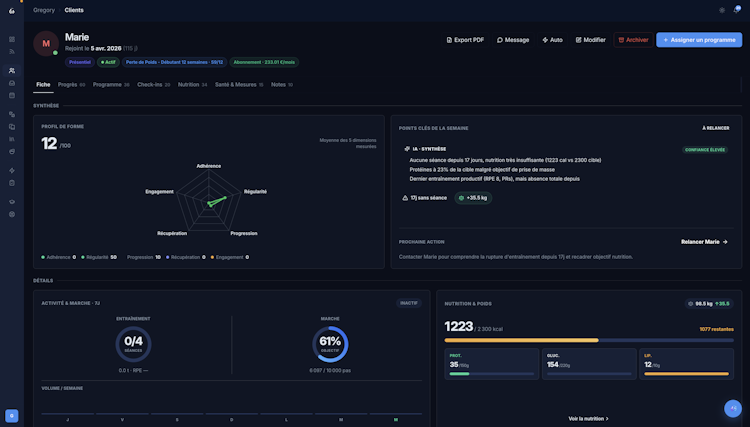
Task: Select the Clients people icon in sidebar
Action: pos(12,71)
